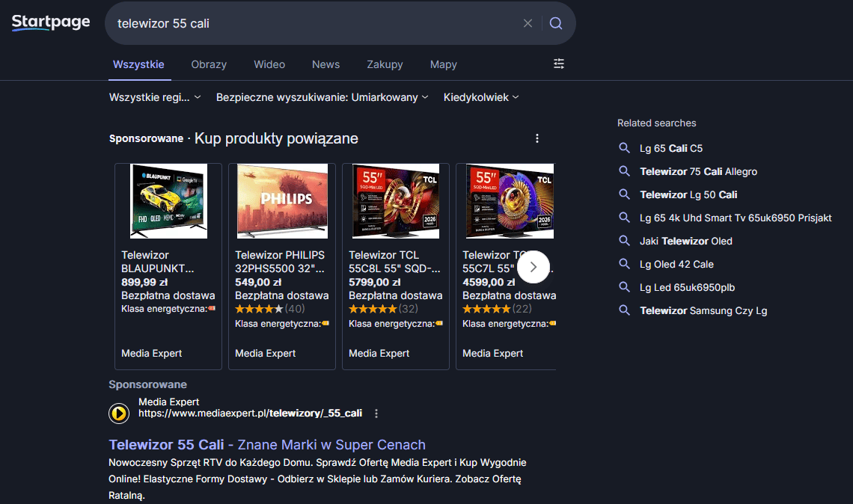The image size is (853, 504).
Task: Switch to the News tab
Action: point(325,64)
